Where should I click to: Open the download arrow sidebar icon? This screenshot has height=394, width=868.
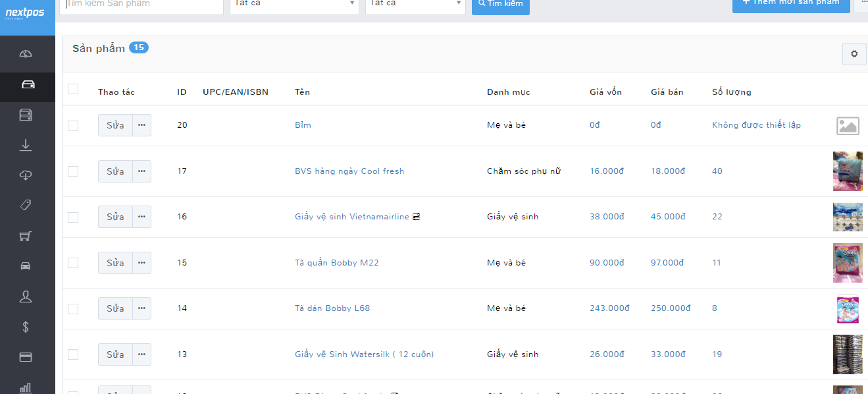pyautogui.click(x=26, y=145)
